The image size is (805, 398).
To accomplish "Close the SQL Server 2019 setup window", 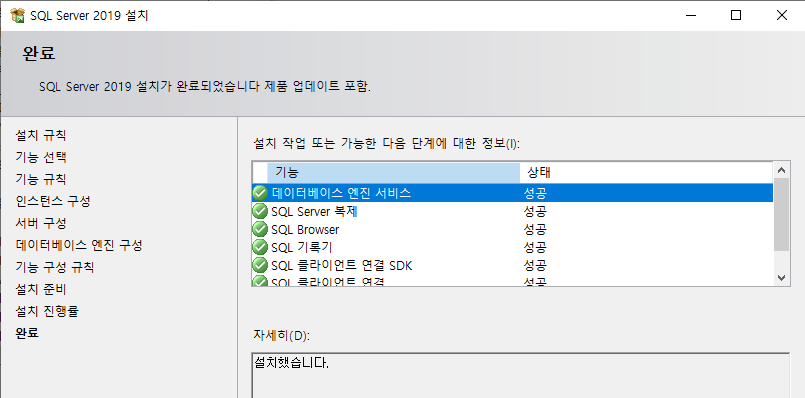I will point(781,15).
